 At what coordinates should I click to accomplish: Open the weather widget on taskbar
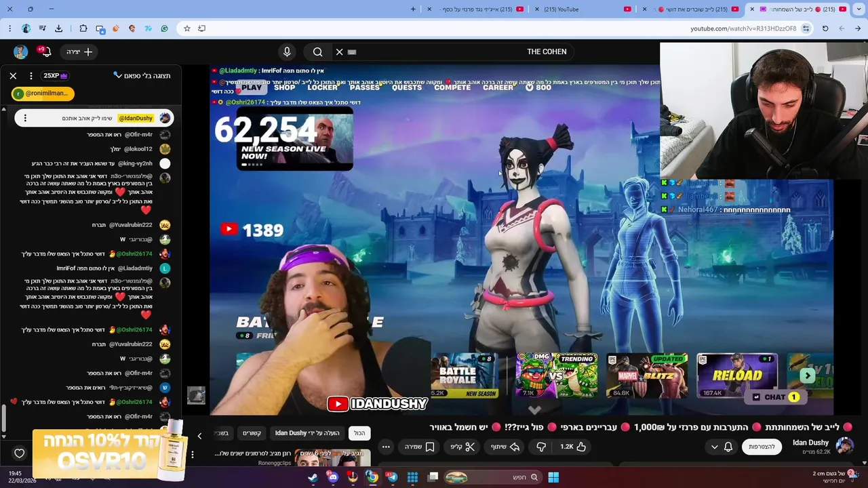pos(835,477)
